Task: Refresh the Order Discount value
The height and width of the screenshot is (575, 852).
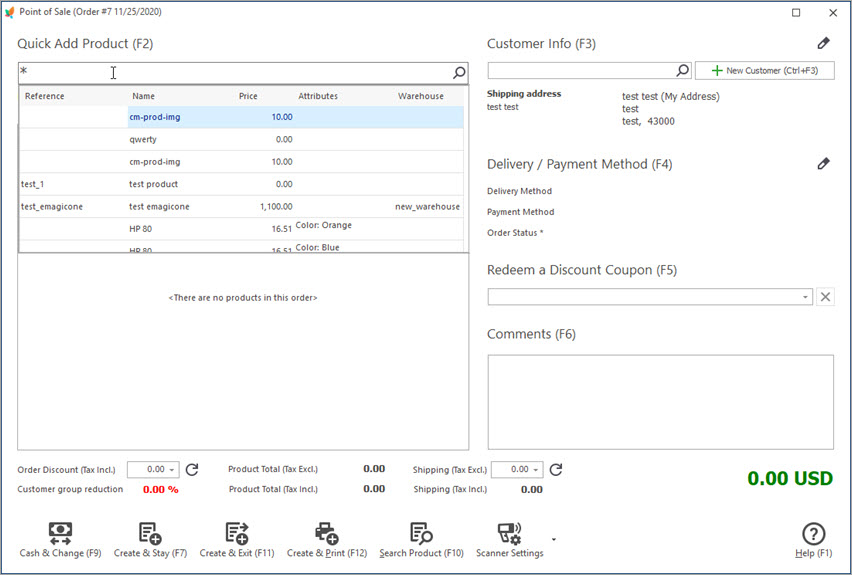Action: [192, 470]
